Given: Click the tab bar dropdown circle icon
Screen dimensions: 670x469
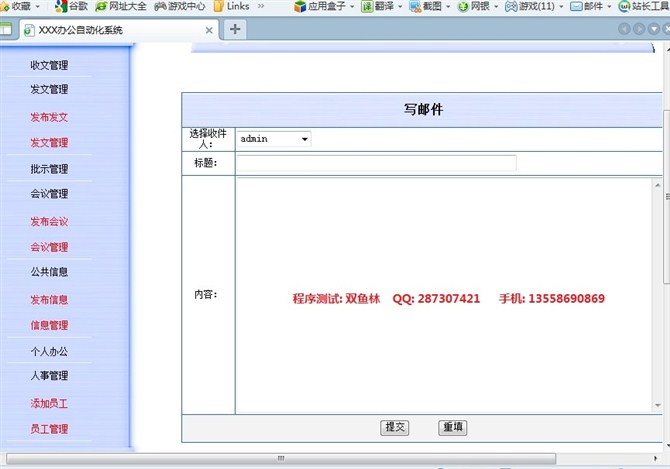Looking at the screenshot, I should (653, 29).
